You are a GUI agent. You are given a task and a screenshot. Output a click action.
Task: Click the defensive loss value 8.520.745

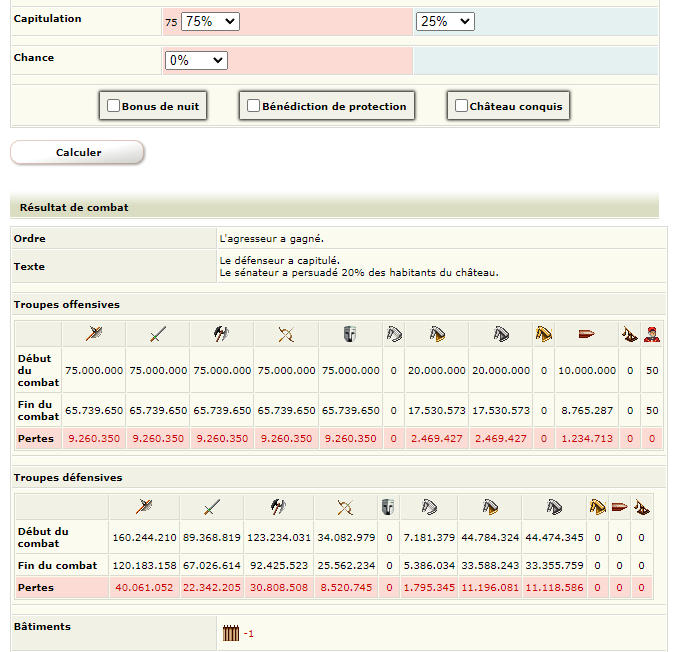[x=346, y=588]
